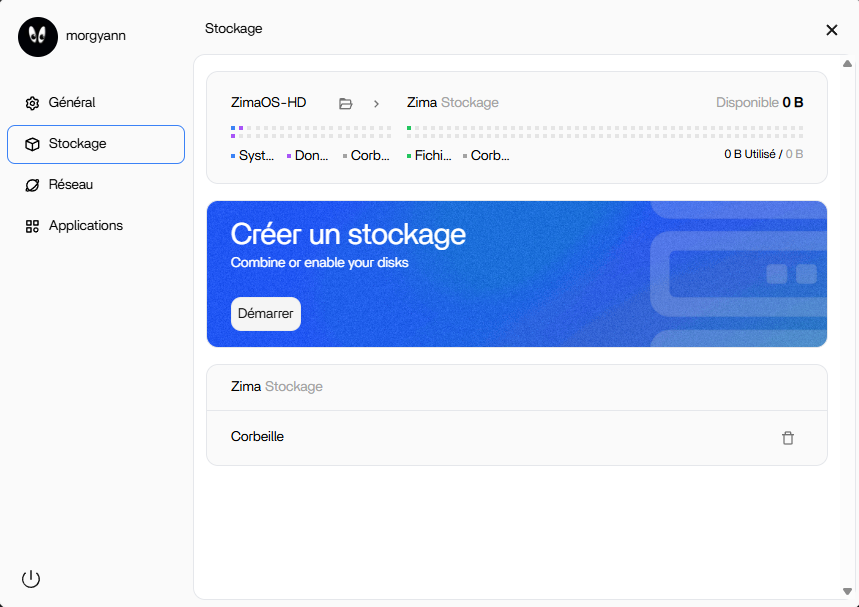Close the Stockage settings window
The height and width of the screenshot is (607, 859).
click(832, 30)
